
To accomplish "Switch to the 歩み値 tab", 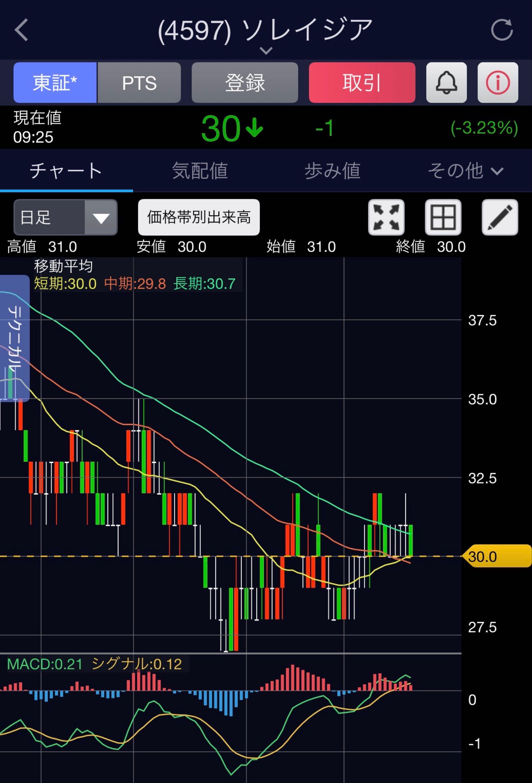I will (332, 171).
